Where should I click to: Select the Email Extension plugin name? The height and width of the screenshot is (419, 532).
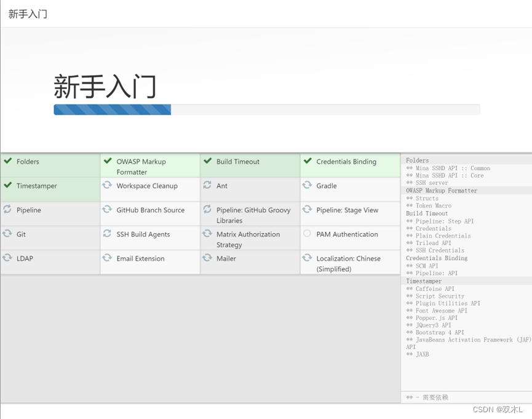pyautogui.click(x=140, y=259)
